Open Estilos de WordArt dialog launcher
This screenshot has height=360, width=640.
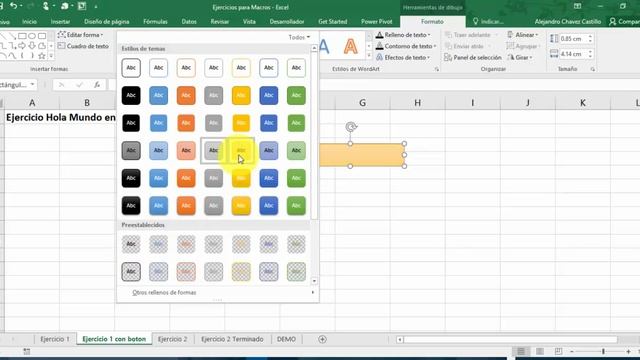437,69
